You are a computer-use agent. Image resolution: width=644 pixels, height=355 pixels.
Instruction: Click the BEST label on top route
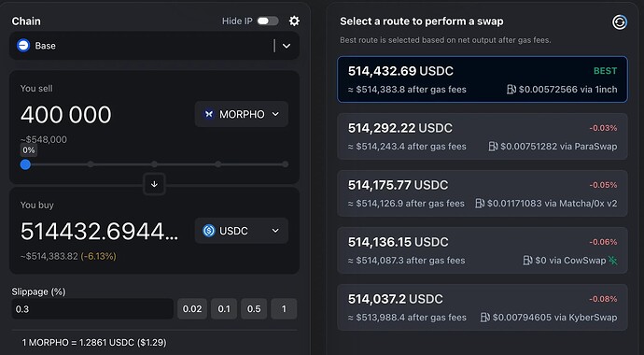click(605, 71)
